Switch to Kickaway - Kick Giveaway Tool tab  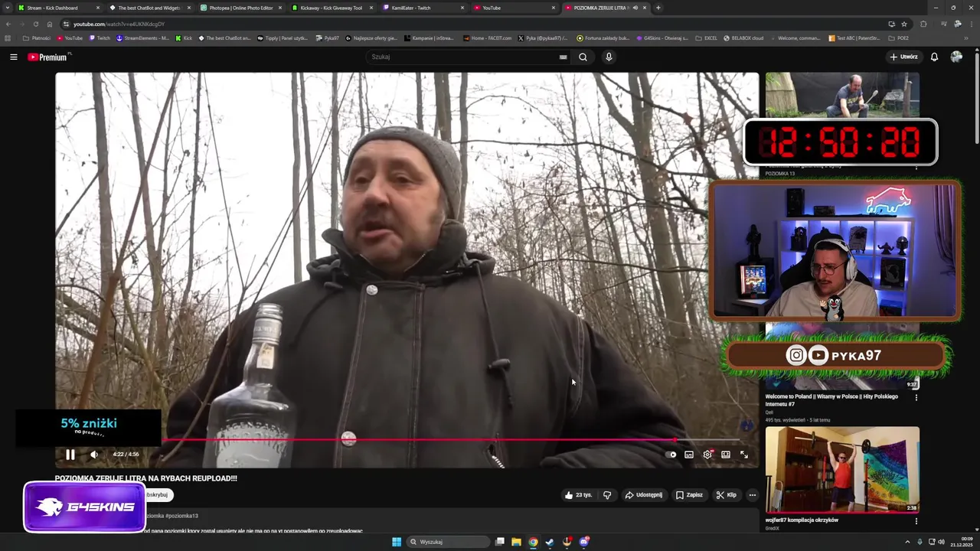332,8
